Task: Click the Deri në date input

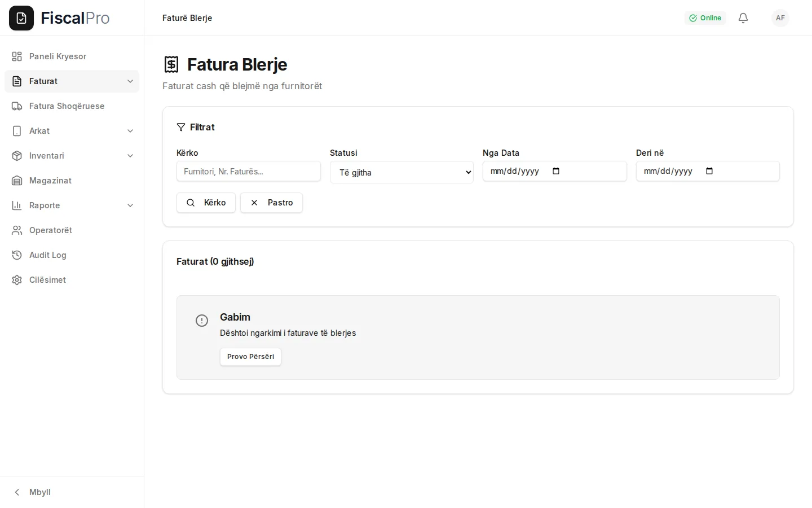Action: tap(708, 171)
